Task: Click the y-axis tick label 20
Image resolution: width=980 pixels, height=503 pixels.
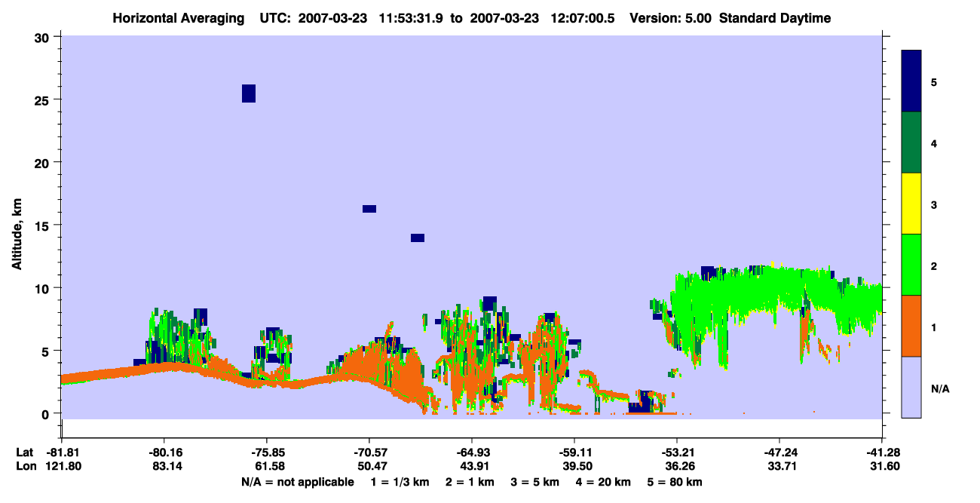Action: pyautogui.click(x=44, y=162)
